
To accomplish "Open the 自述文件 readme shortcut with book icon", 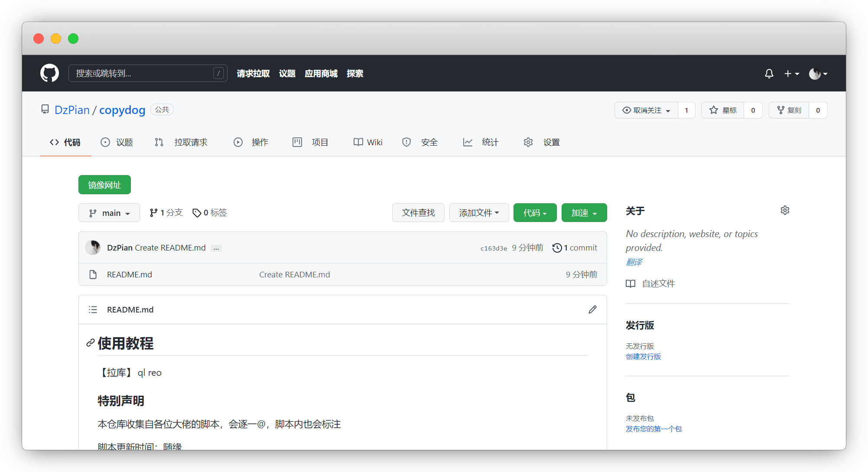I will point(658,283).
